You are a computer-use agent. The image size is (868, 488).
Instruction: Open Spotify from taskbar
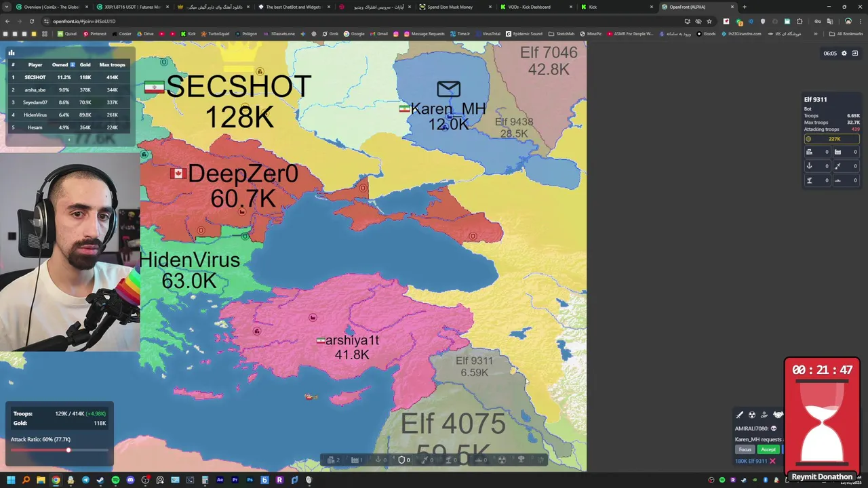click(115, 480)
